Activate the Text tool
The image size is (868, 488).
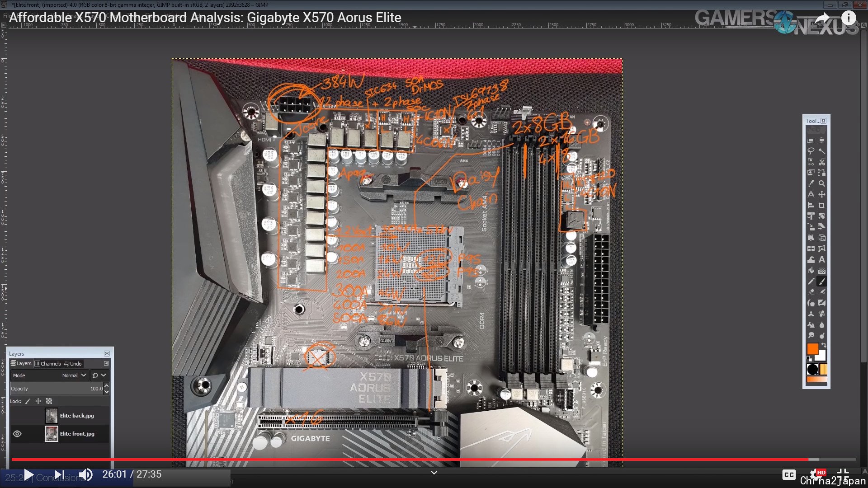click(x=822, y=260)
